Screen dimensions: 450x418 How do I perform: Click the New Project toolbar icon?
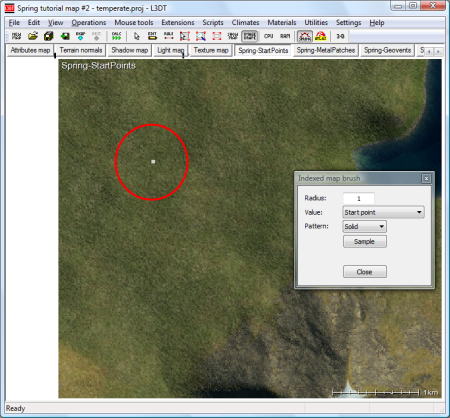(x=16, y=36)
